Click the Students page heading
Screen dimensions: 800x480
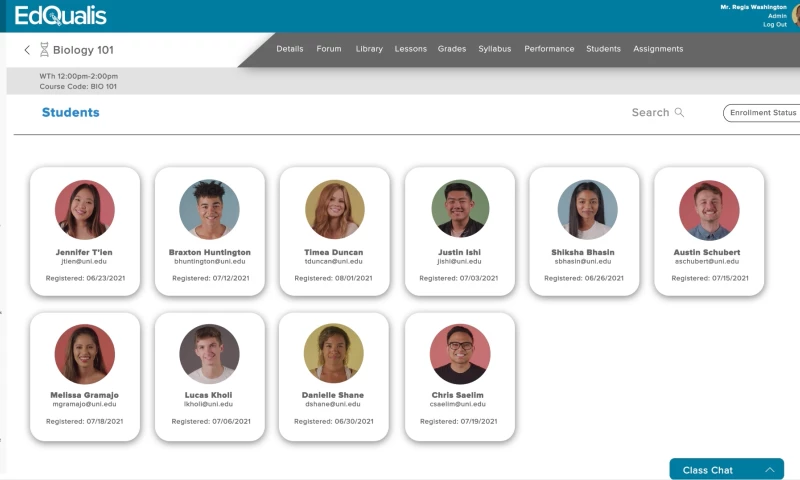click(x=70, y=112)
